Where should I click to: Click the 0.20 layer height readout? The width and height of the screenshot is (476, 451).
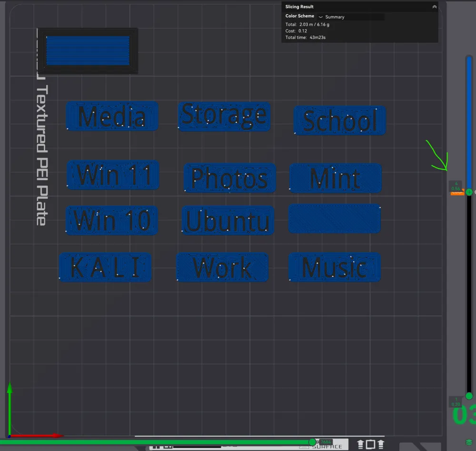pos(456,404)
